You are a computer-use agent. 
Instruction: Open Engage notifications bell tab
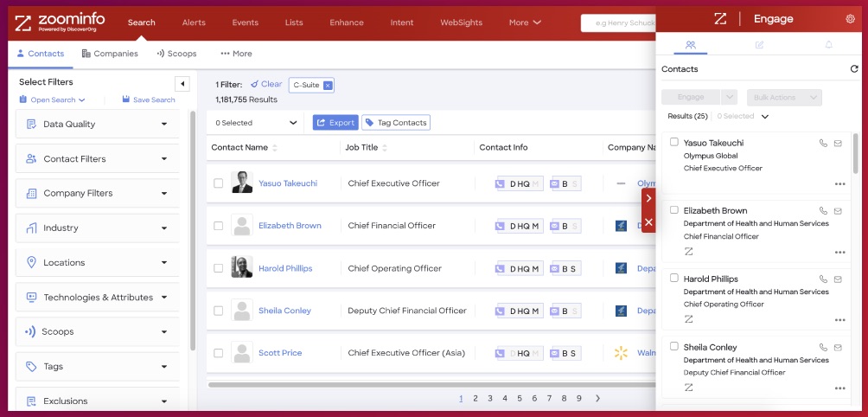coord(829,45)
